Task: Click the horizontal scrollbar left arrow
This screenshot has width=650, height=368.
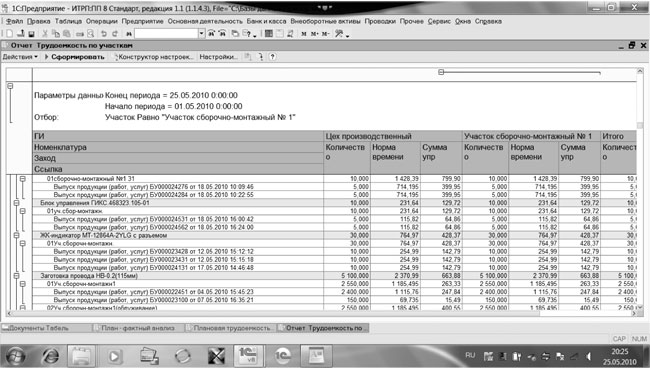Action: tap(9, 314)
